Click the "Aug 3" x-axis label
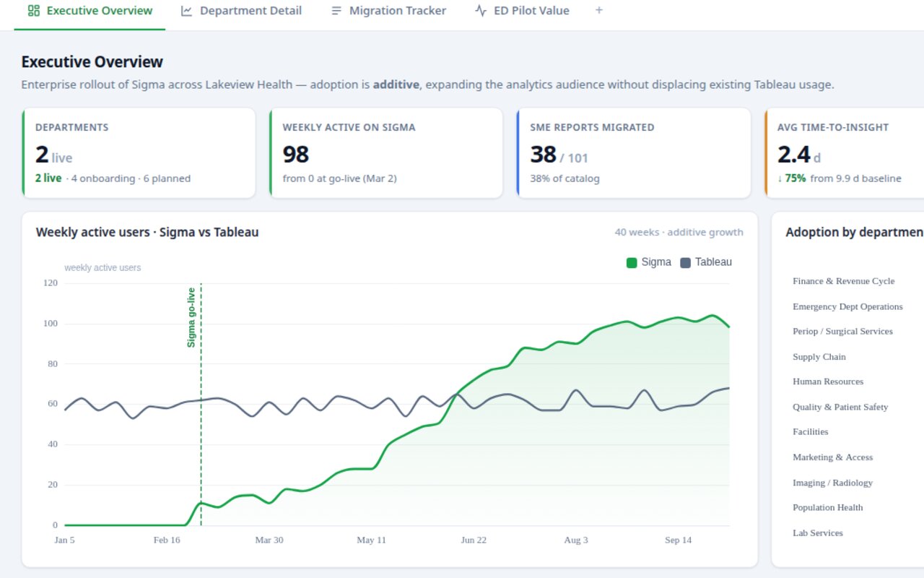 click(576, 540)
